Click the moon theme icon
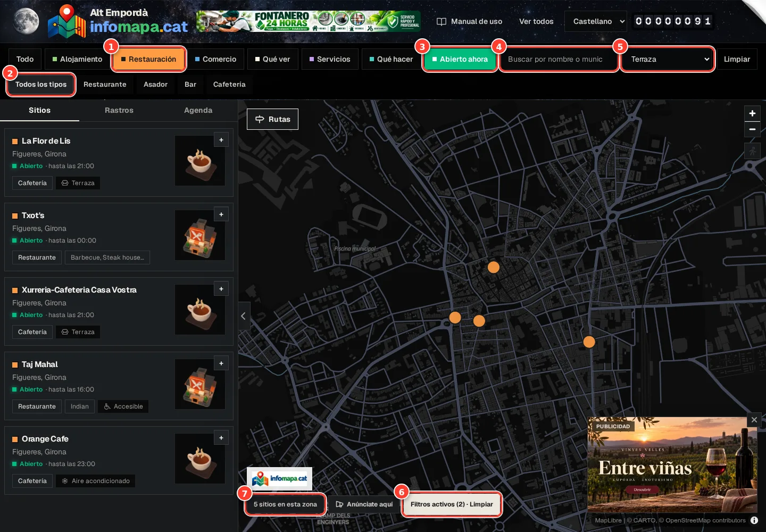 (x=26, y=21)
